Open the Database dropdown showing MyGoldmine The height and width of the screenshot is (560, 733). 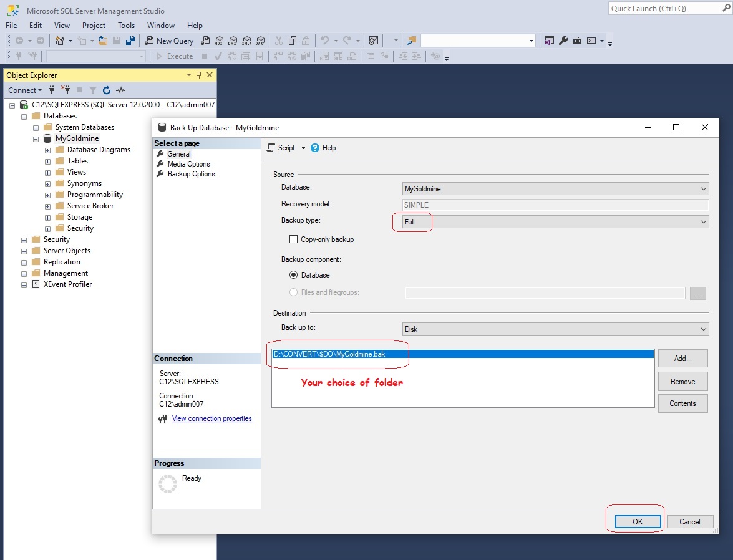(555, 189)
